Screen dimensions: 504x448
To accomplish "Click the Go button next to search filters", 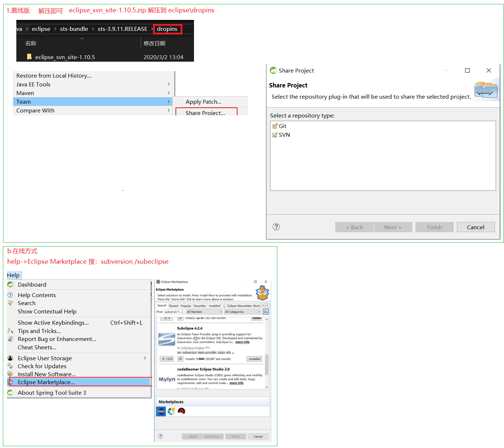I will click(266, 312).
